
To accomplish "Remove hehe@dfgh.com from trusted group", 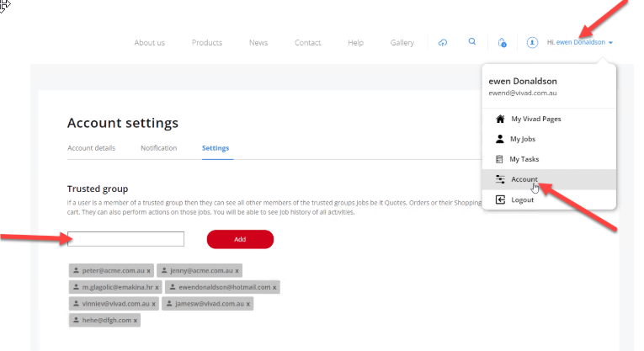I will coord(136,321).
